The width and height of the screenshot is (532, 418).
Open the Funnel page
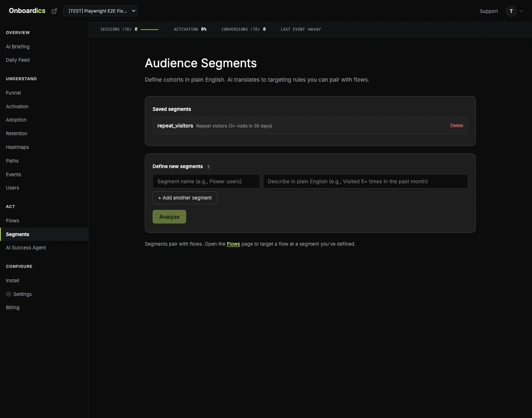pyautogui.click(x=44, y=93)
